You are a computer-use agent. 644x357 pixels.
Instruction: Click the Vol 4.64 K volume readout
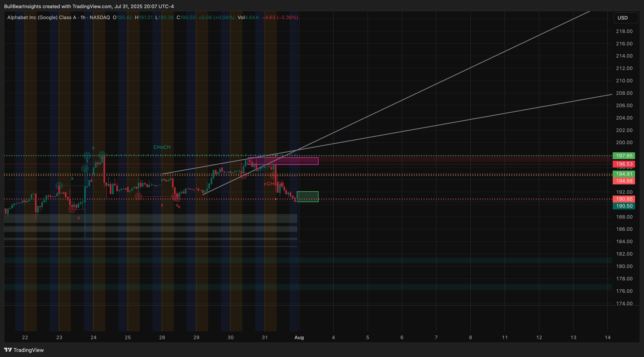[x=248, y=17]
